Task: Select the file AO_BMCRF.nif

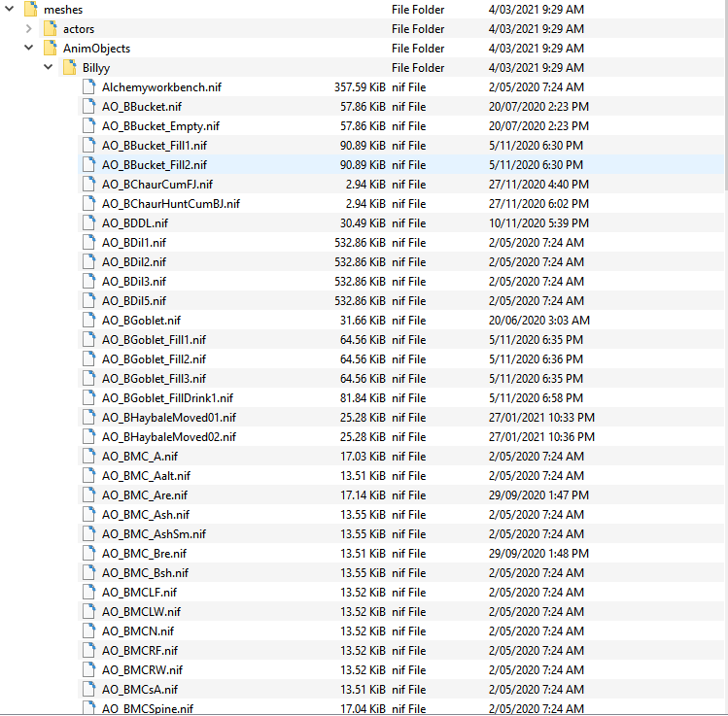Action: 140,651
